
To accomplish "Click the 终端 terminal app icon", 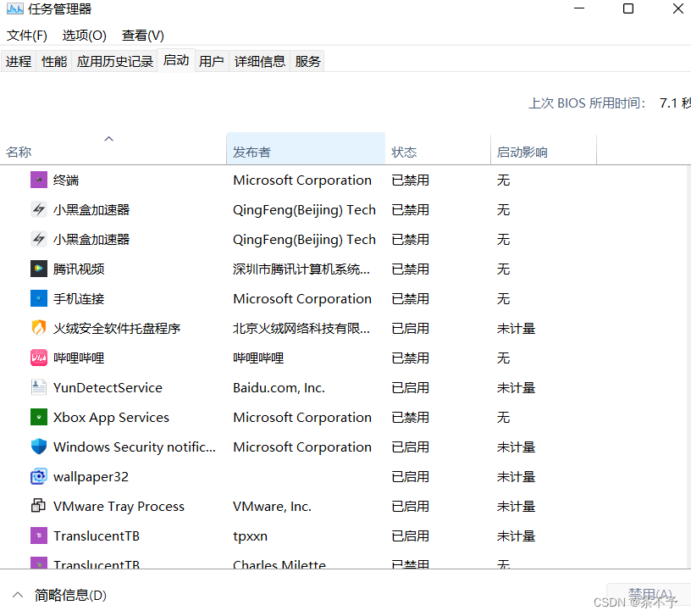I will click(39, 180).
